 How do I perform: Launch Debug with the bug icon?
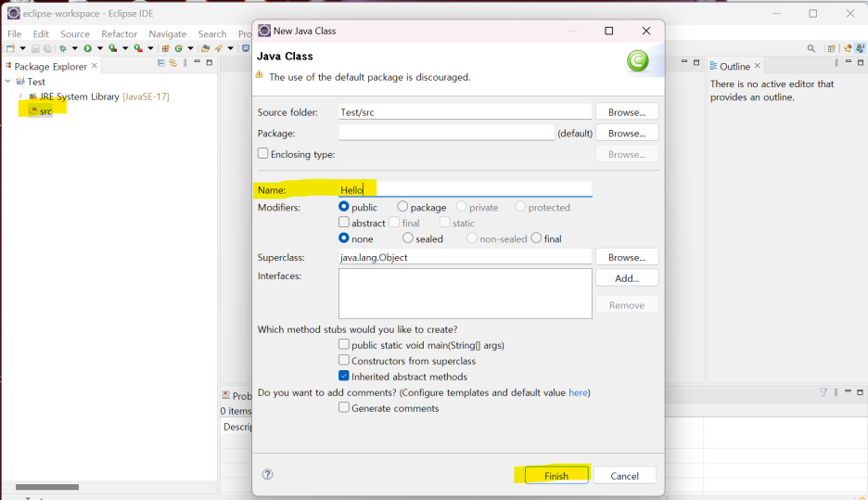[62, 48]
